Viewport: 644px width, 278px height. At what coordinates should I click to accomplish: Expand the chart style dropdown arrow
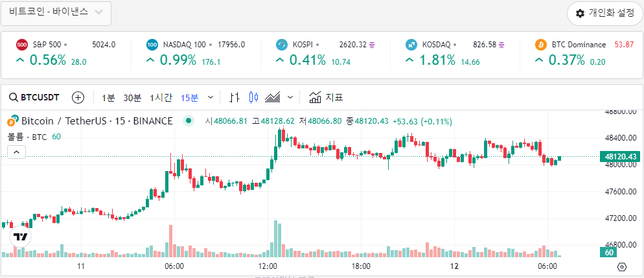point(290,97)
